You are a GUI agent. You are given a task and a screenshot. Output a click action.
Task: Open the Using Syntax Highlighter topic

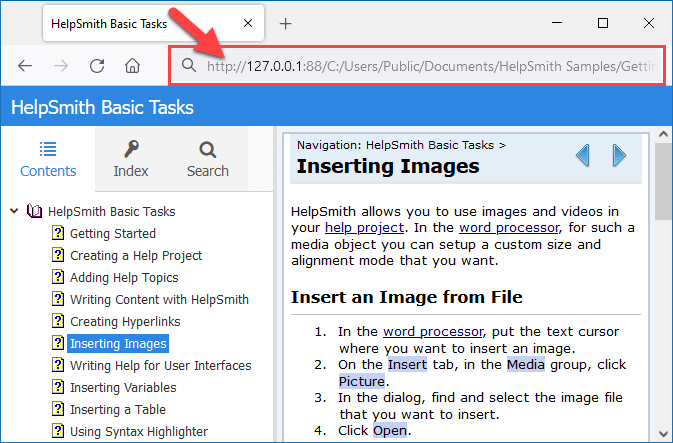click(x=139, y=431)
